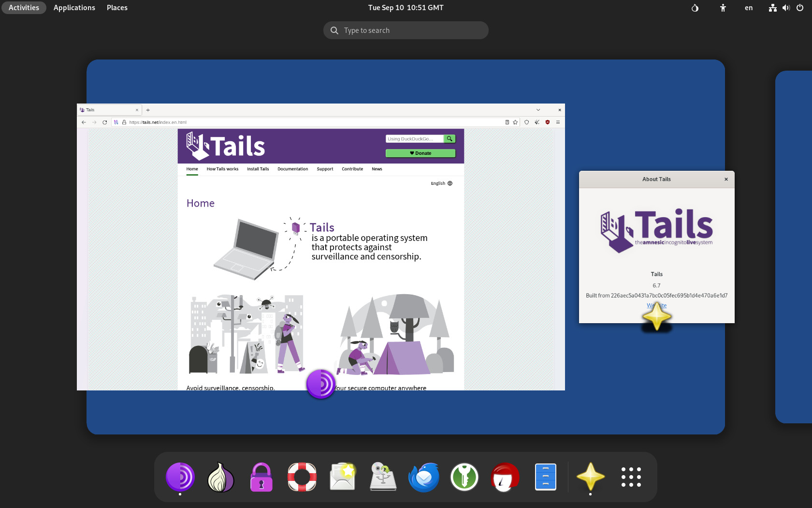
Task: Click the green search magnifier on Tails website
Action: (x=449, y=139)
